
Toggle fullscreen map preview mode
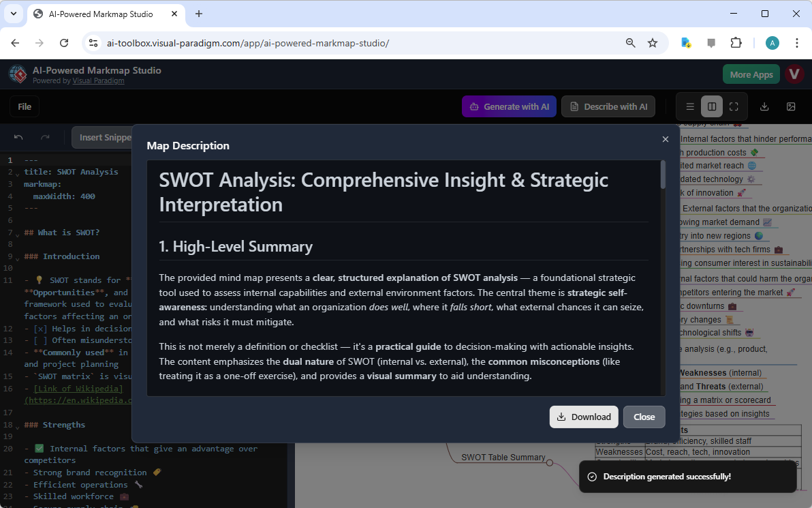tap(734, 106)
